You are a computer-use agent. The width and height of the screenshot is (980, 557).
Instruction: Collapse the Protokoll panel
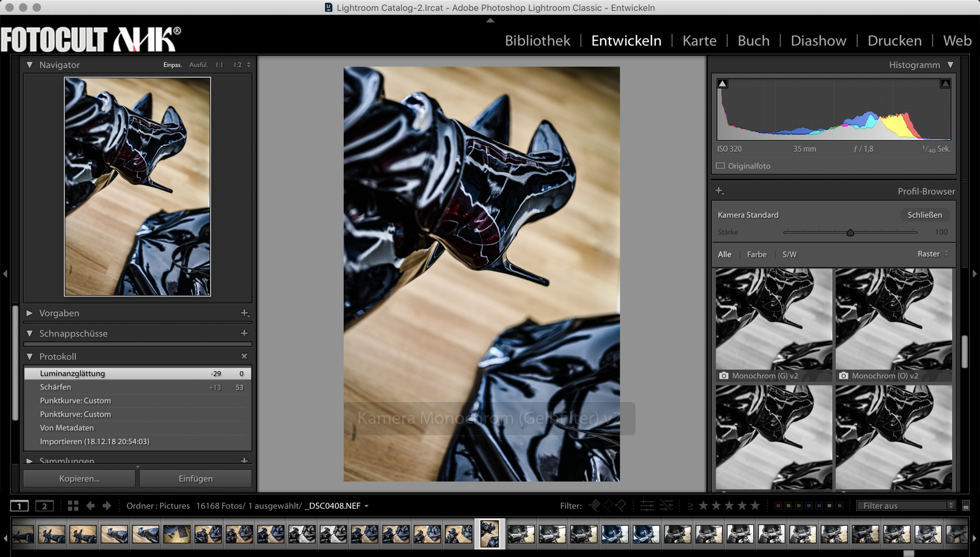[29, 356]
